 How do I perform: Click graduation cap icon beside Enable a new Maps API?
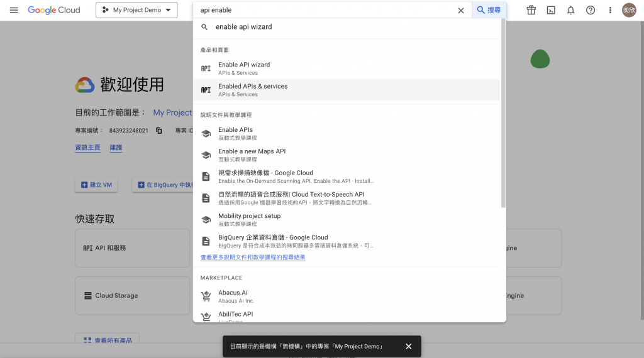[x=206, y=155]
